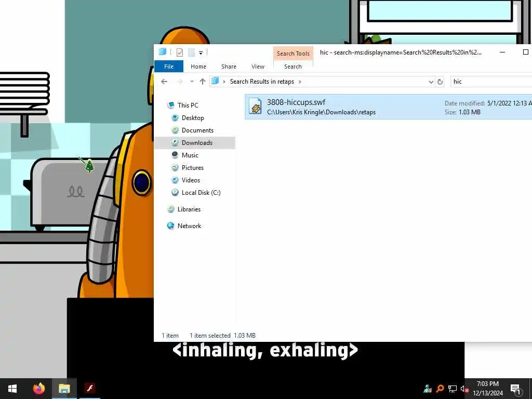
Task: Go up one folder level
Action: [203, 82]
